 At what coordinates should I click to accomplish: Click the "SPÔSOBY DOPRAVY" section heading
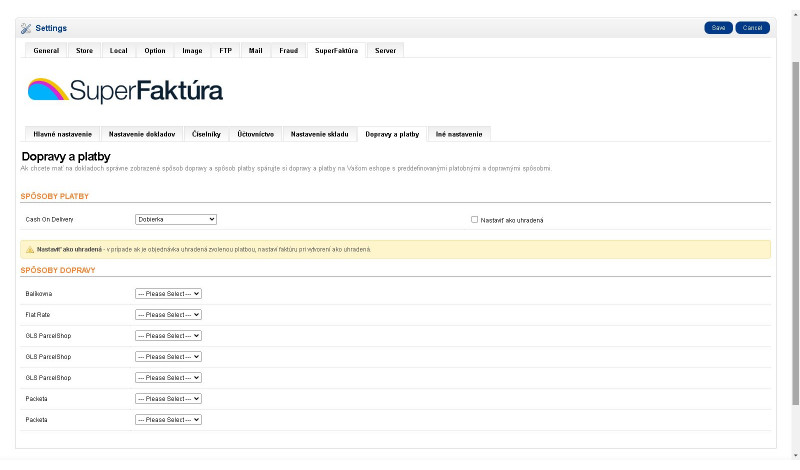pos(58,270)
